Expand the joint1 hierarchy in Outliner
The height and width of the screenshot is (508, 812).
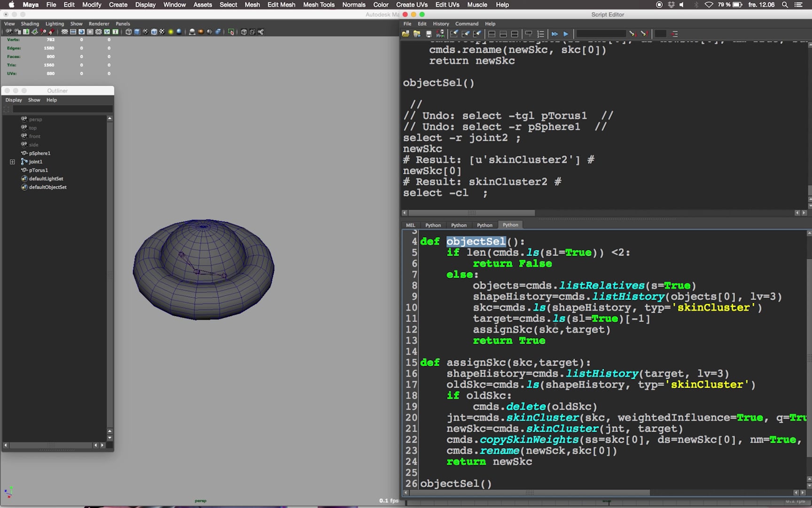(12, 161)
